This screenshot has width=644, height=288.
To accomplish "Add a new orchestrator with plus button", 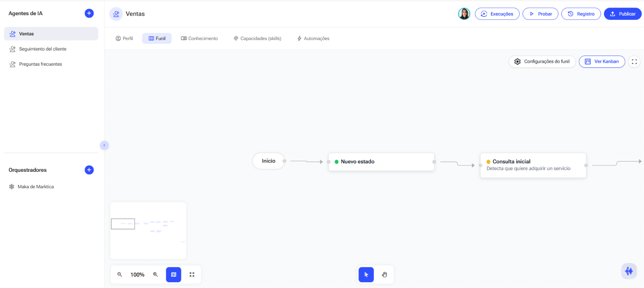I will 89,170.
